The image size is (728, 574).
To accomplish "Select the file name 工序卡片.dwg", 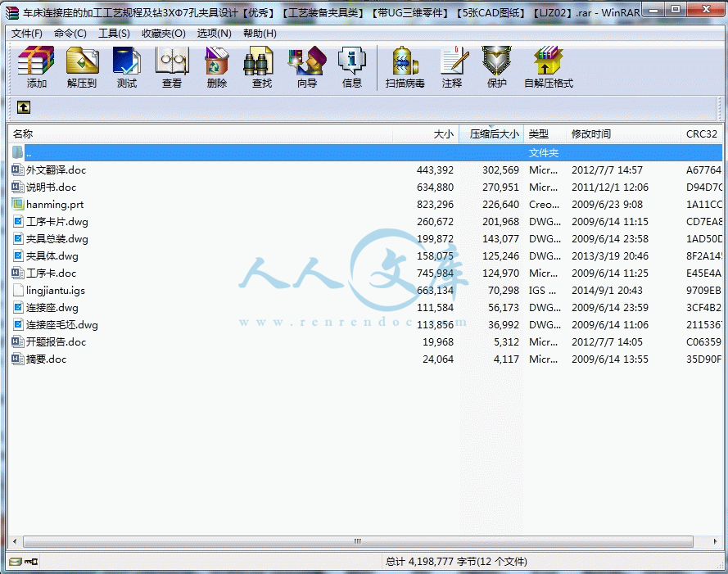I will (x=57, y=222).
